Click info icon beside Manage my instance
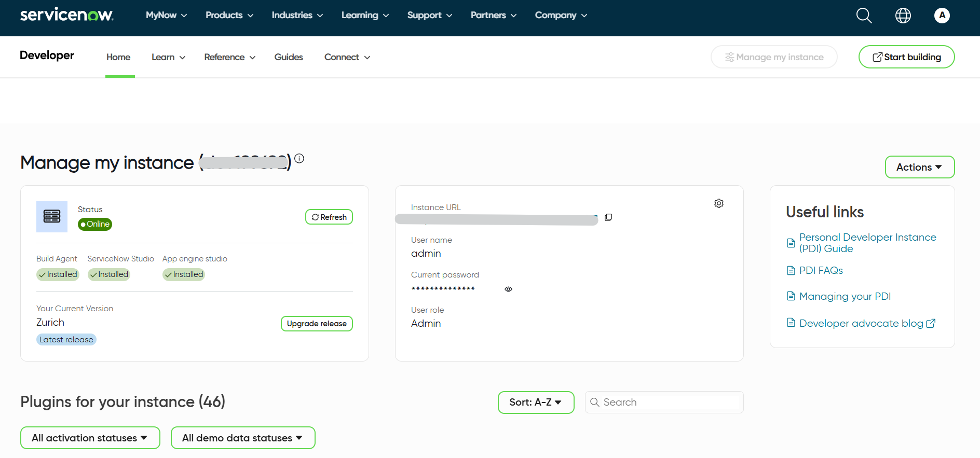 pyautogui.click(x=300, y=158)
